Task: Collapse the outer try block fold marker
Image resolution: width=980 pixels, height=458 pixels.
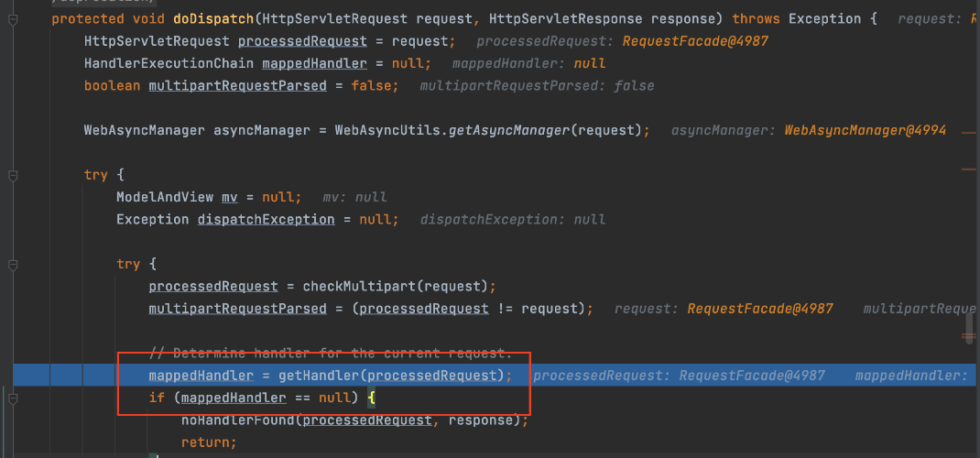Action: [x=13, y=175]
